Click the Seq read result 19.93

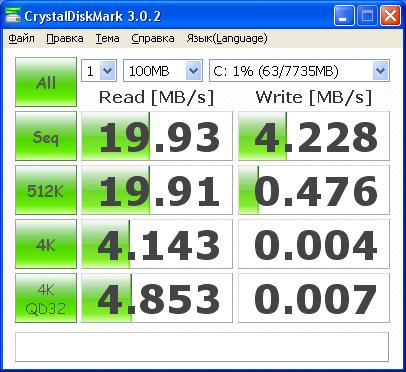(157, 136)
